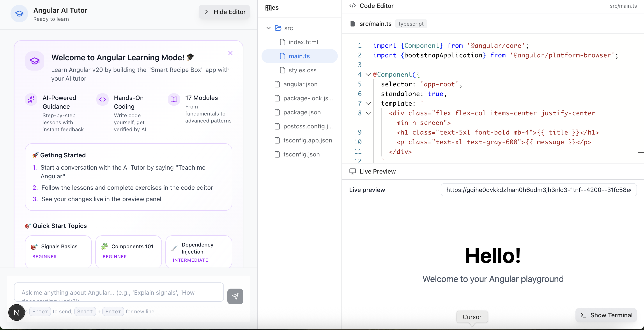The image size is (644, 330).
Task: Click the Components 101 puzzle icon
Action: [104, 246]
